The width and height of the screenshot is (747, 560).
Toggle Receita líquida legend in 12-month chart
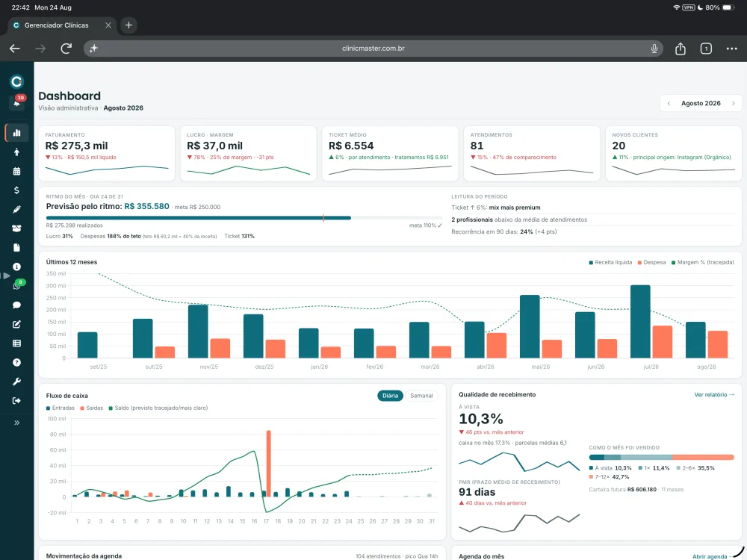point(610,262)
